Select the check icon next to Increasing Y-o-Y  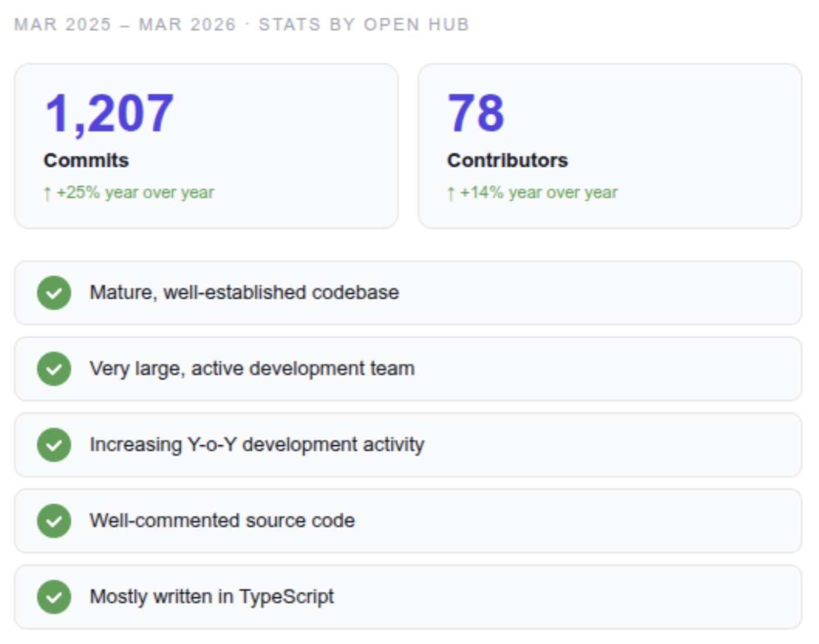[x=54, y=445]
